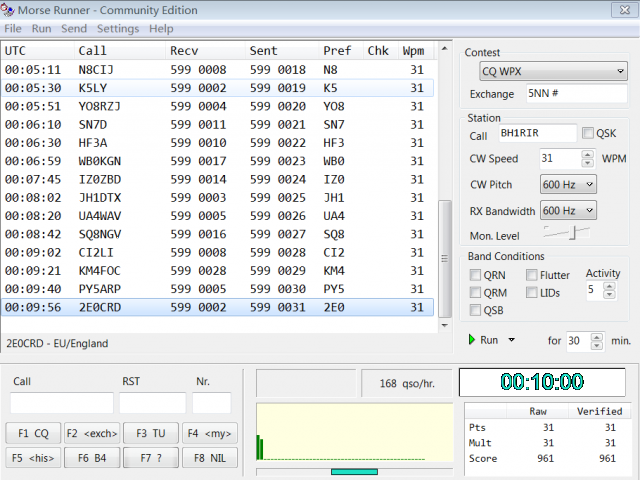Select the log row for IZ0ZBD

217,180
